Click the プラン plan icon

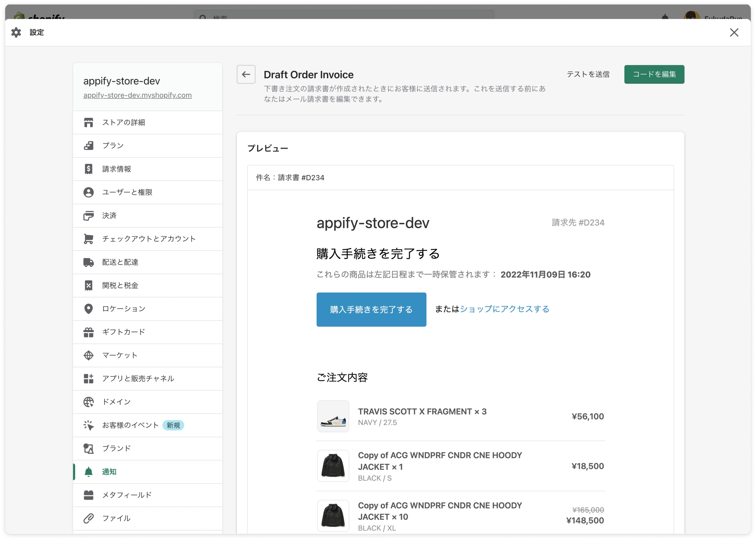tap(89, 146)
